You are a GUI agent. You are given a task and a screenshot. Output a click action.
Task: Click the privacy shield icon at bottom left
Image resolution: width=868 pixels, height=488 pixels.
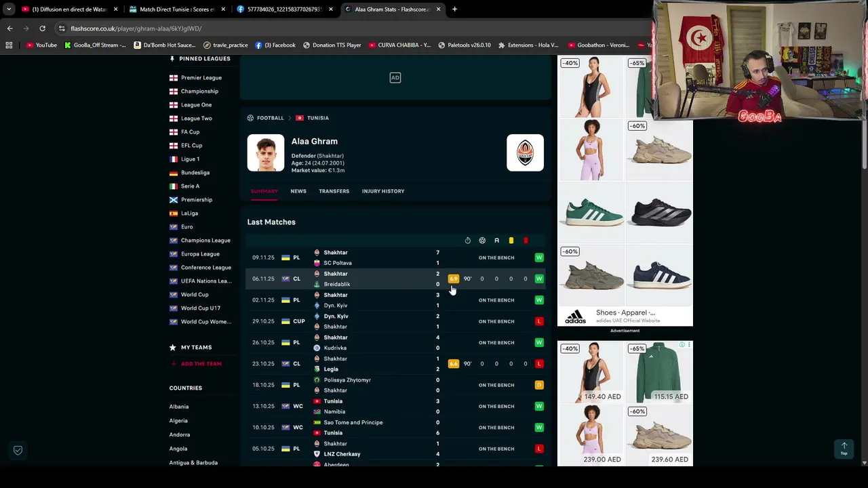[x=18, y=450]
